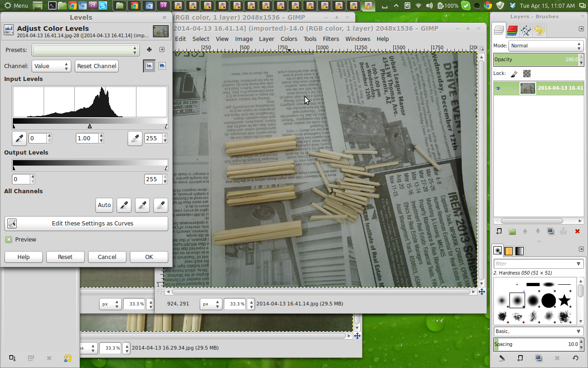Open the Colors menu
The image size is (588, 368).
[288, 39]
